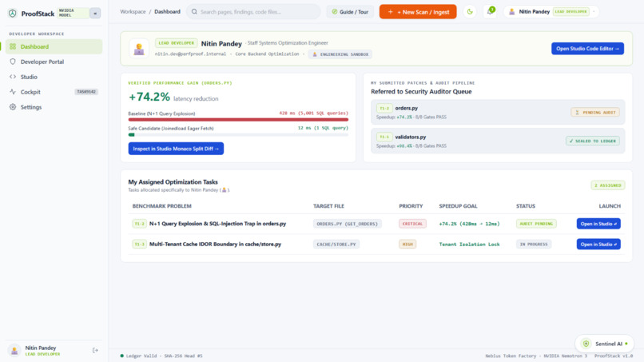This screenshot has height=362, width=644.
Task: Click the Cockpit activity pulse icon
Action: click(13, 92)
